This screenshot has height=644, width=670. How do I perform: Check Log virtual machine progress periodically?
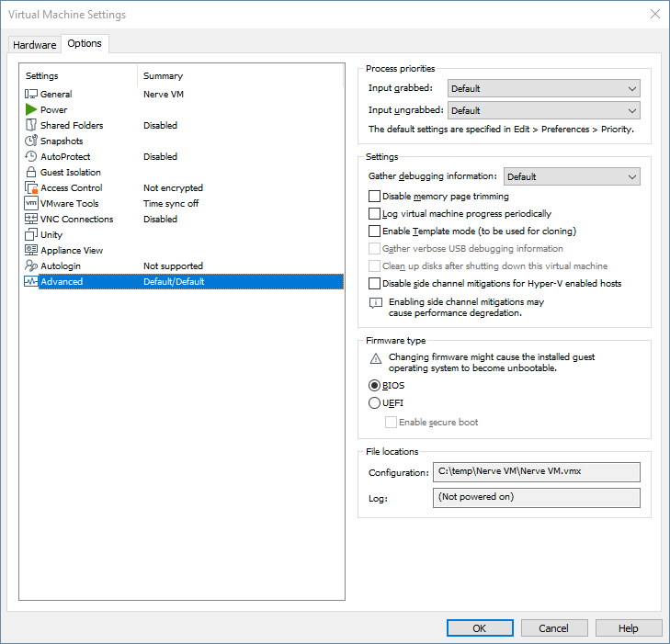[x=374, y=213]
